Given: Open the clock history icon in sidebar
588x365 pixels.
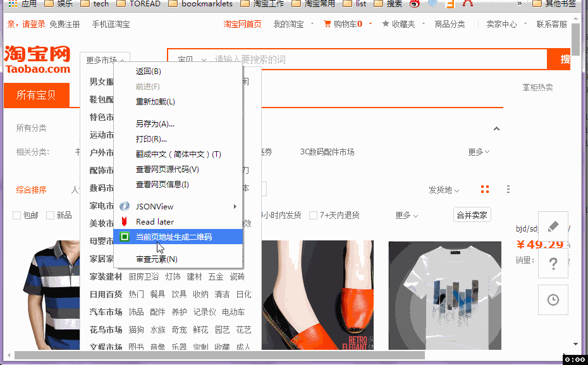Looking at the screenshot, I should point(553,300).
